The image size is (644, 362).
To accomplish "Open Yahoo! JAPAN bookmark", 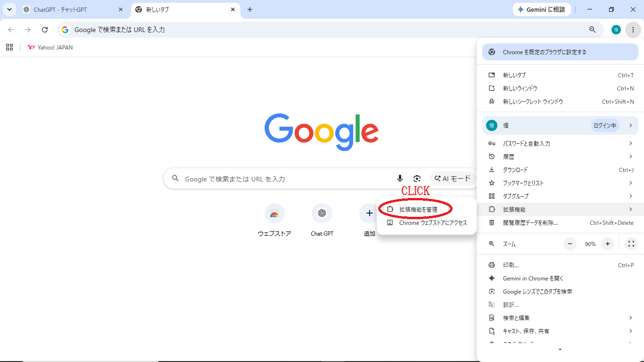I will pyautogui.click(x=50, y=47).
